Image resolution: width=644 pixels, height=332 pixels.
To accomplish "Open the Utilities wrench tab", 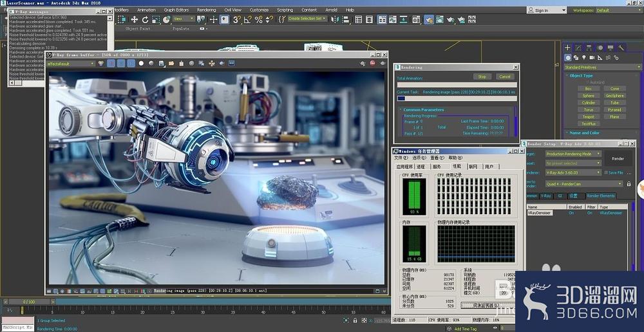I will [621, 48].
